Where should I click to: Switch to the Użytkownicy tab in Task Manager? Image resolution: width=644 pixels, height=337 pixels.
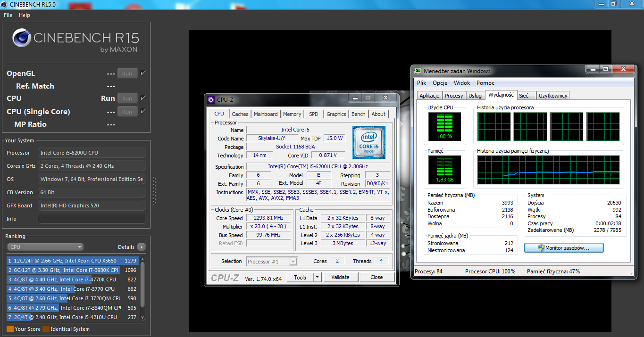(553, 96)
